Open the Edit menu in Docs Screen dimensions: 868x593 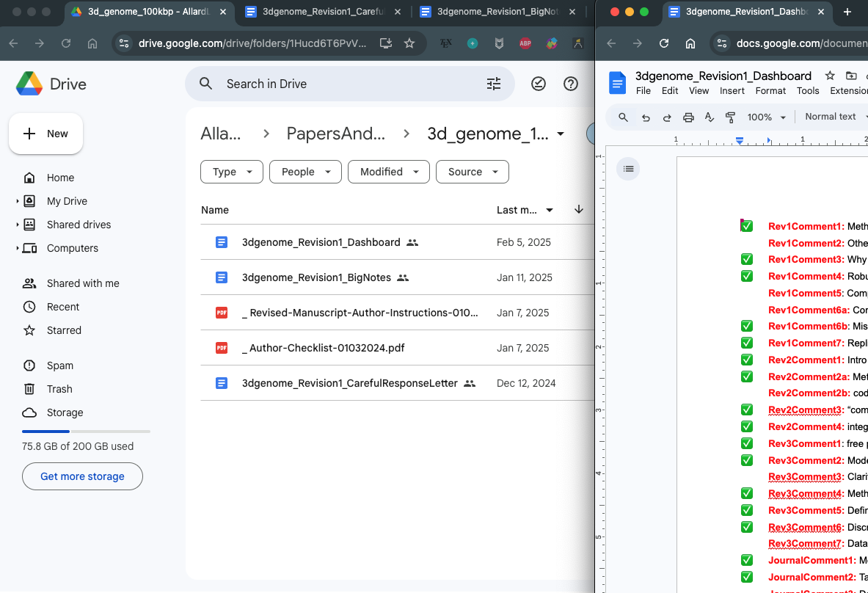(x=670, y=91)
